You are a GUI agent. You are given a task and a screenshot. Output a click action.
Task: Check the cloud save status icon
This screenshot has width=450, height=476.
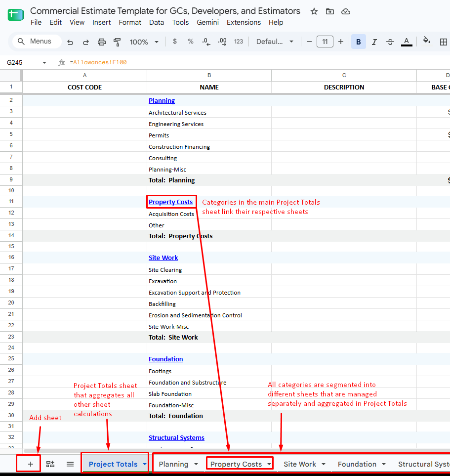click(346, 11)
